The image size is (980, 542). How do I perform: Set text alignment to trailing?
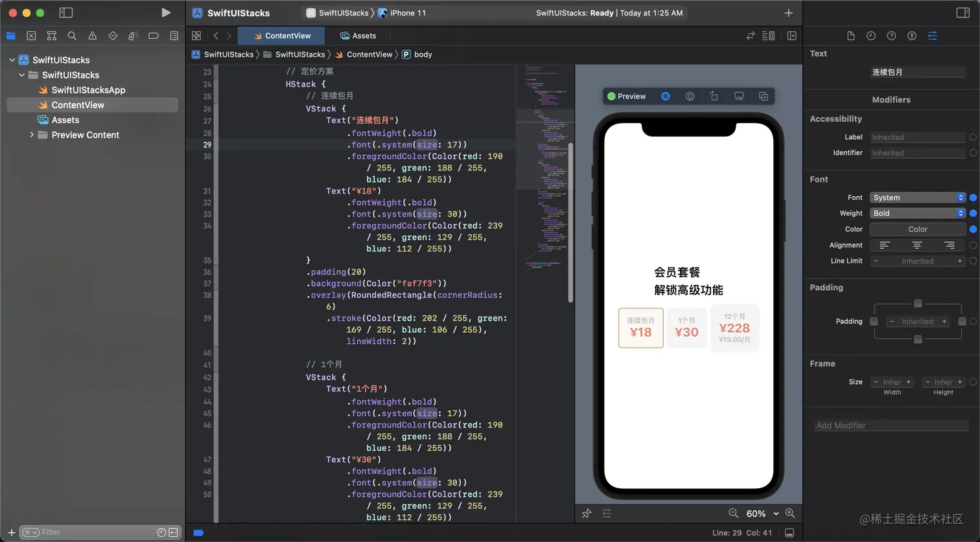click(950, 245)
